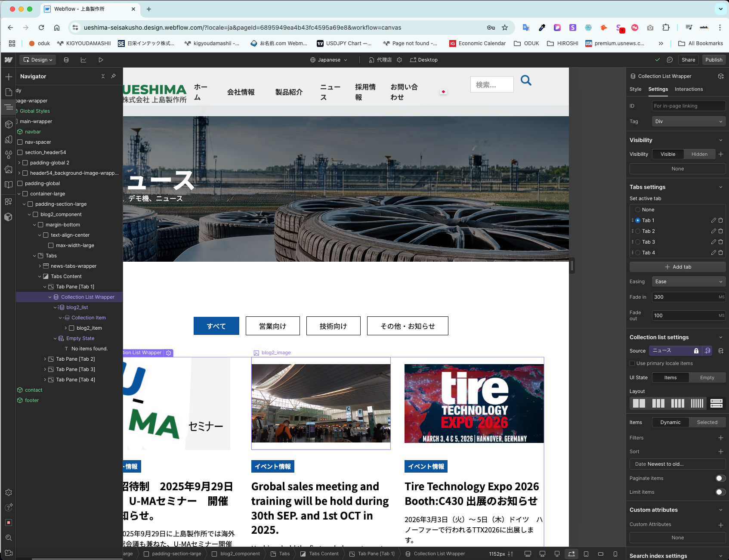Viewport: 729px width, 560px height.
Task: Open 会社情報 nav link
Action: (x=241, y=92)
